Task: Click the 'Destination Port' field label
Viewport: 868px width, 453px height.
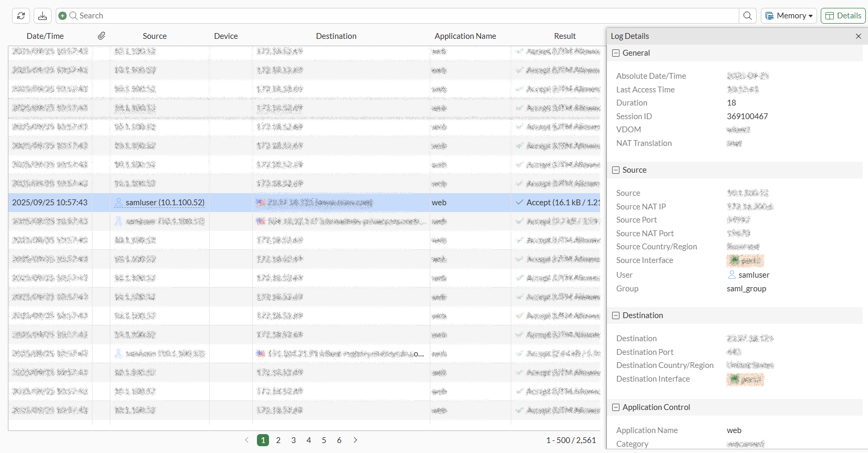Action: pyautogui.click(x=645, y=352)
